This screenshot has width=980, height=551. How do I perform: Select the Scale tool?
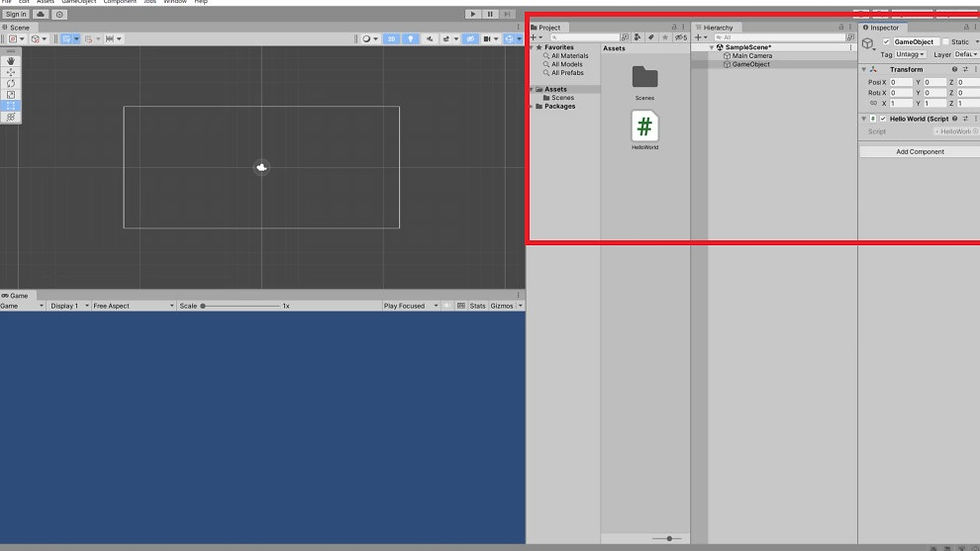pyautogui.click(x=11, y=94)
